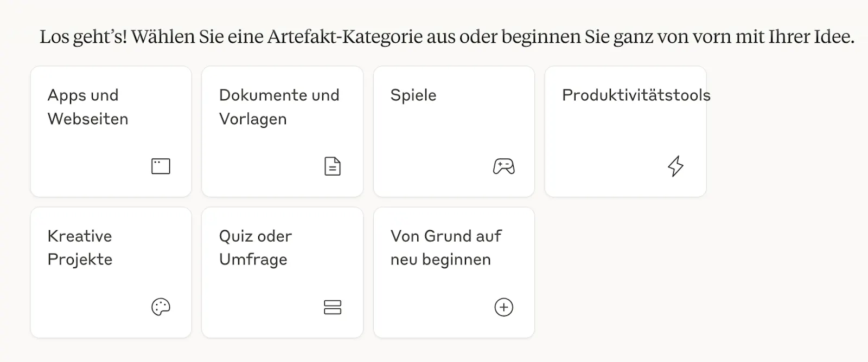Click the circled plus icon

point(503,307)
